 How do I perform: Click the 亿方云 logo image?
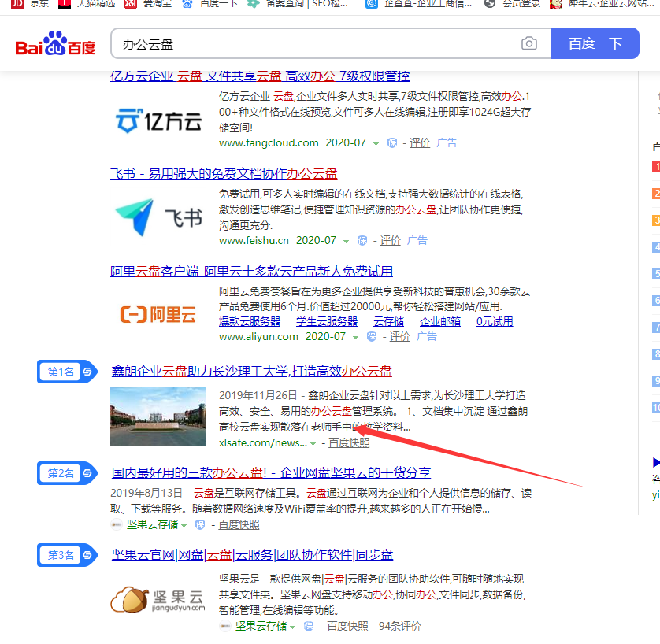[x=158, y=120]
